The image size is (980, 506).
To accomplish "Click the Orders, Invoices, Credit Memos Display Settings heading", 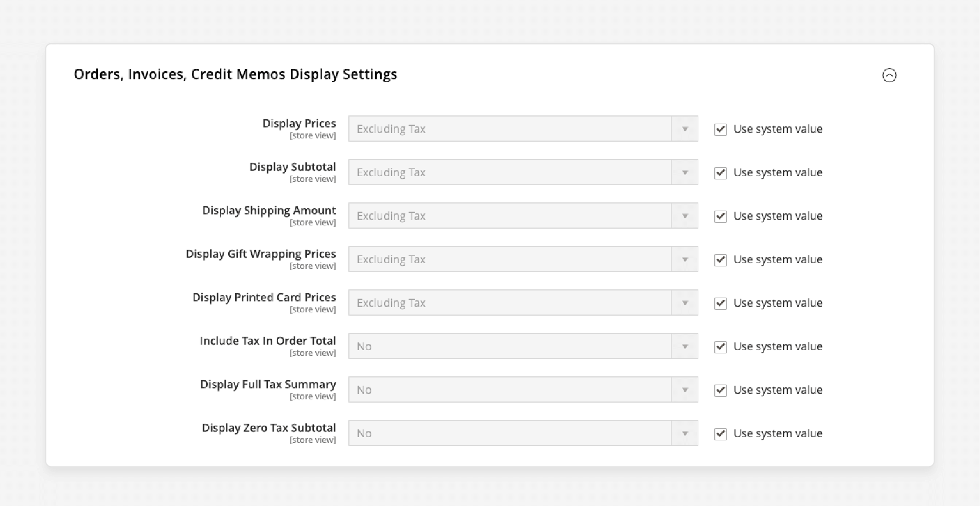I will point(235,74).
